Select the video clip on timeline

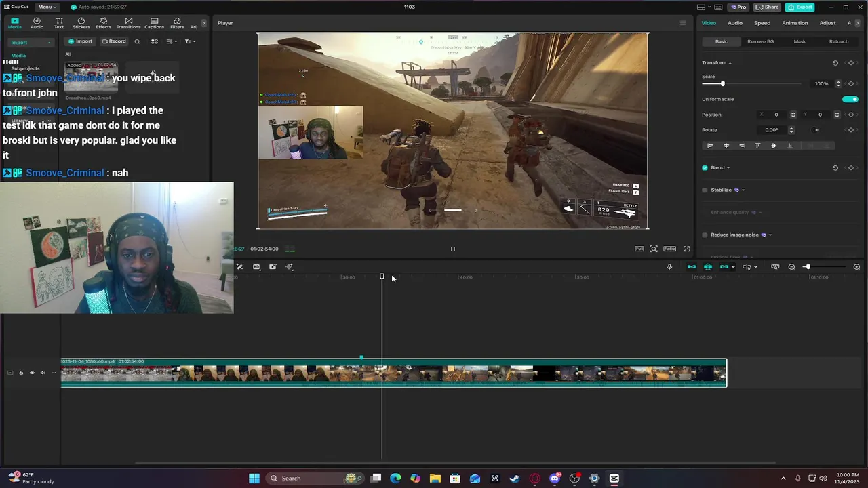click(393, 373)
